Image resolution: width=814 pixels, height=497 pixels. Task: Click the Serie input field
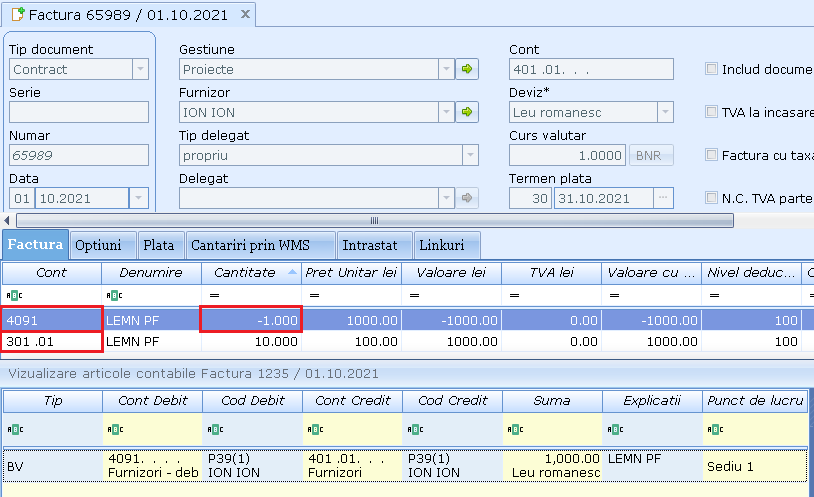coord(79,112)
